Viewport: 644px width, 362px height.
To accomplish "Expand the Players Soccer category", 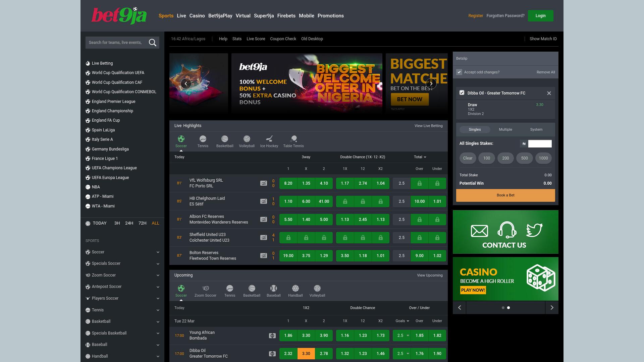I will click(122, 298).
